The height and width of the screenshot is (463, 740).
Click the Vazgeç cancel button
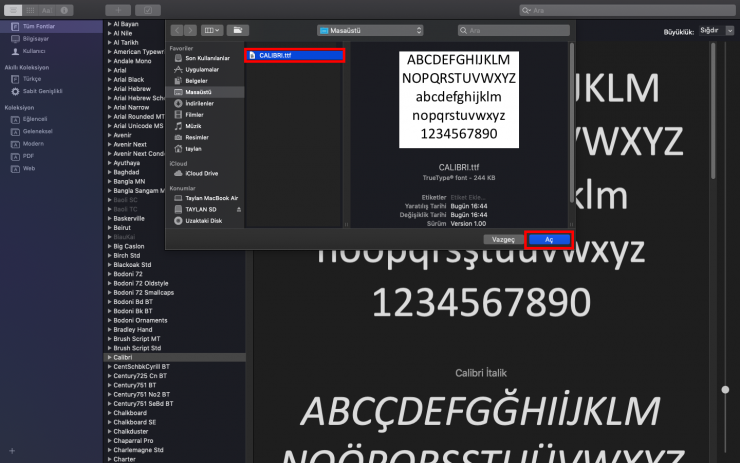pos(503,240)
